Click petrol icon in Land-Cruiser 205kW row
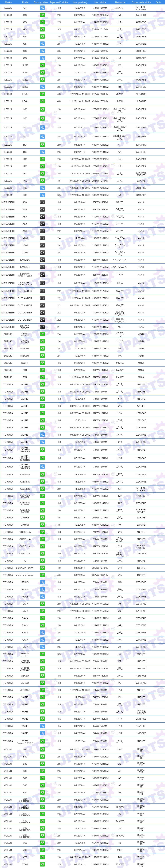Viewport: 165px width, 868px height. tap(42, 568)
